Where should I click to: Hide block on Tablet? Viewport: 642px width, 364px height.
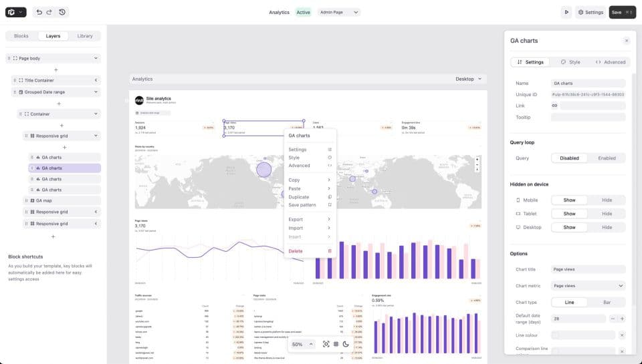[x=607, y=214]
